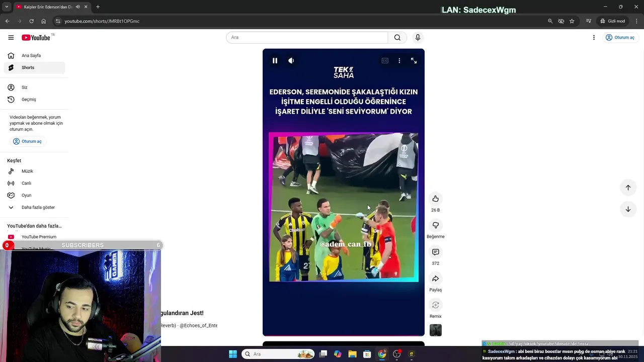The image size is (644, 362).
Task: Open File Explorer from taskbar
Action: pos(352,354)
